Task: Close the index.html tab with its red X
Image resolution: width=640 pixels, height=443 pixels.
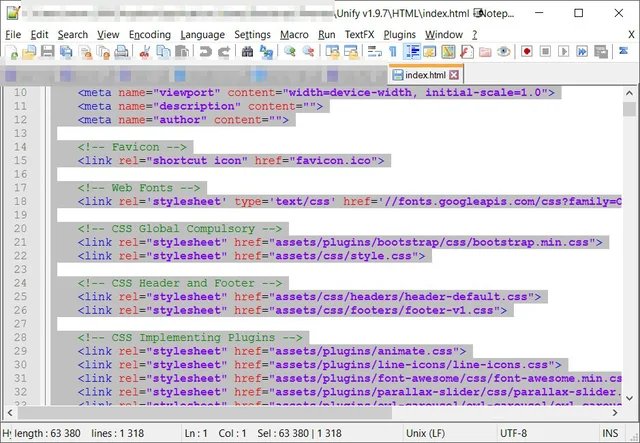Action: (x=454, y=75)
